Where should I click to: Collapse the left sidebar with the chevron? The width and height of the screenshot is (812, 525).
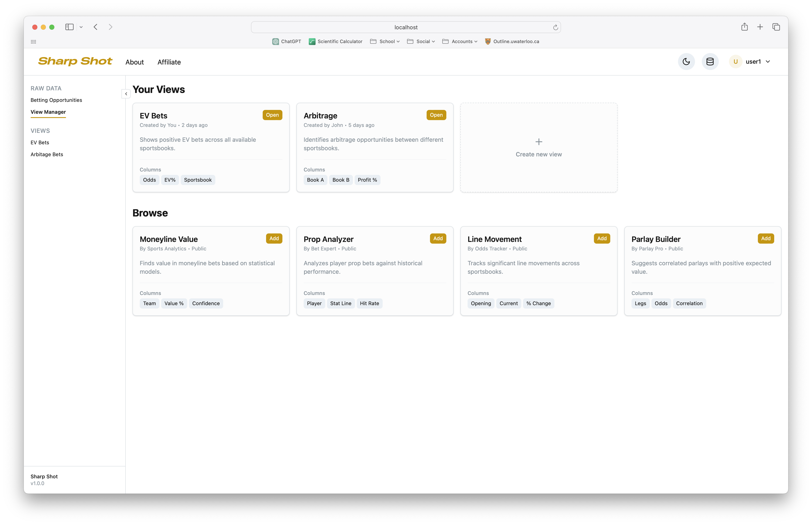tap(126, 94)
